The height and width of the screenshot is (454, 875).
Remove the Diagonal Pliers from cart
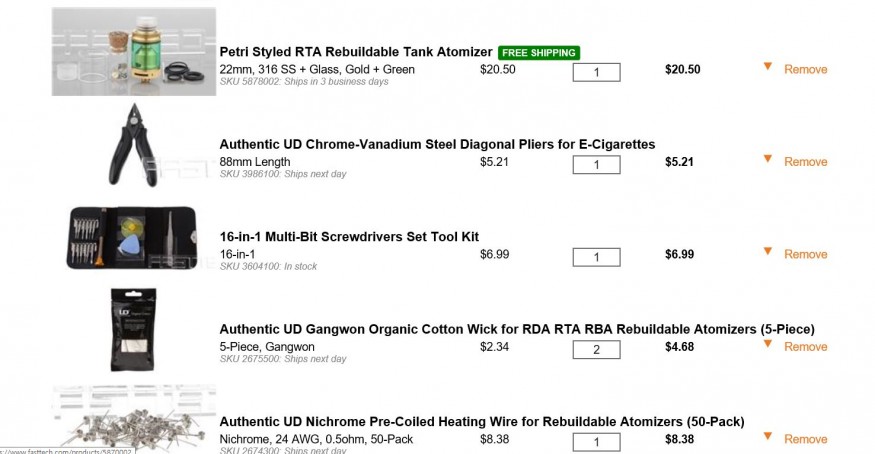point(805,162)
